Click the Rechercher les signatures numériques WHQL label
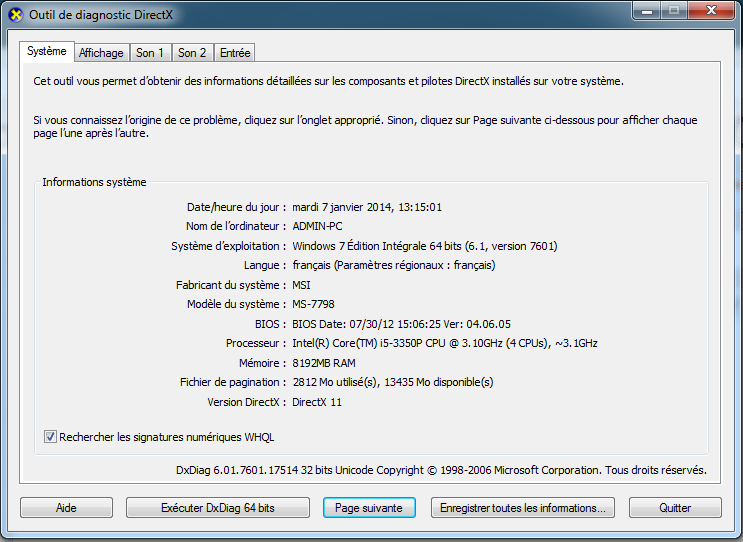 pos(166,437)
